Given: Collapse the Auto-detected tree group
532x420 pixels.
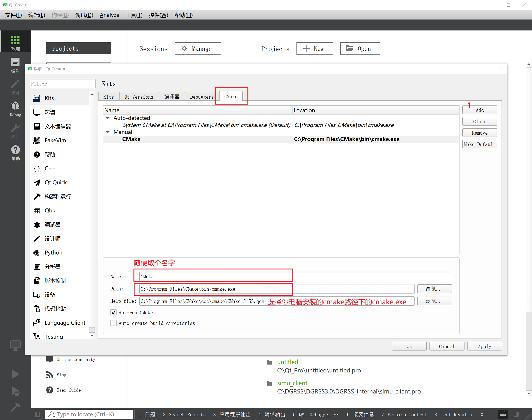Looking at the screenshot, I should click(x=108, y=118).
